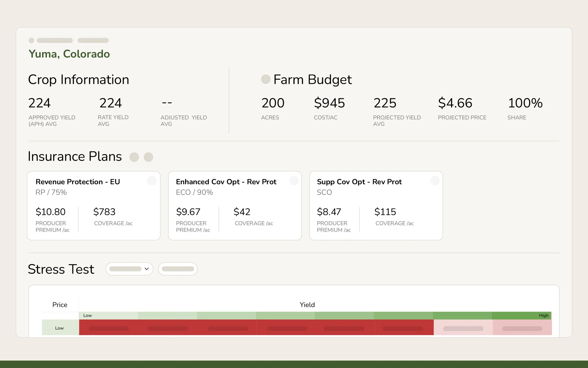
Task: Click the $783 coverage value on the RP card
Action: pyautogui.click(x=104, y=212)
